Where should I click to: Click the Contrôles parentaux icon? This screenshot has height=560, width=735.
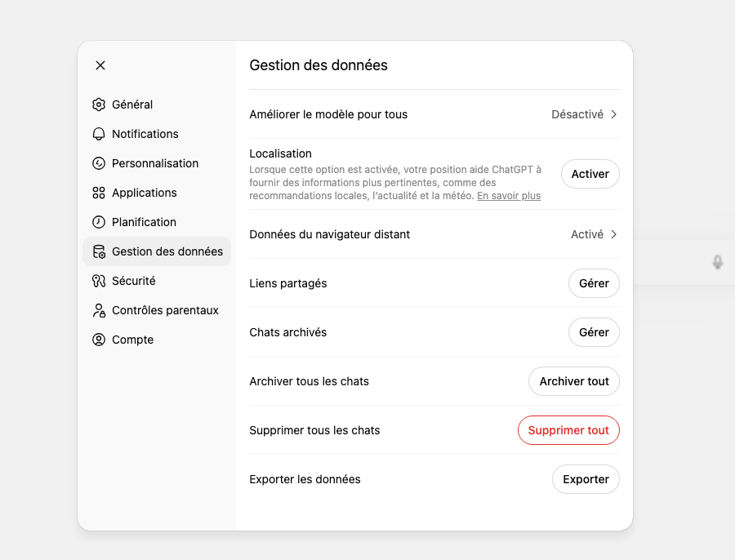click(x=99, y=310)
